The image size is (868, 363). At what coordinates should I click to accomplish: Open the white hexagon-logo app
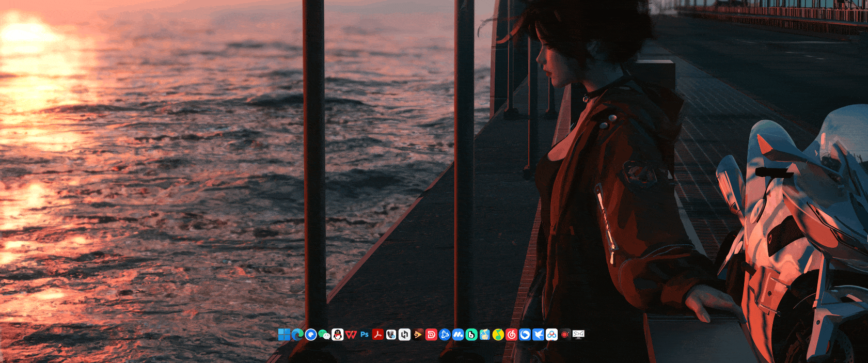point(405,335)
